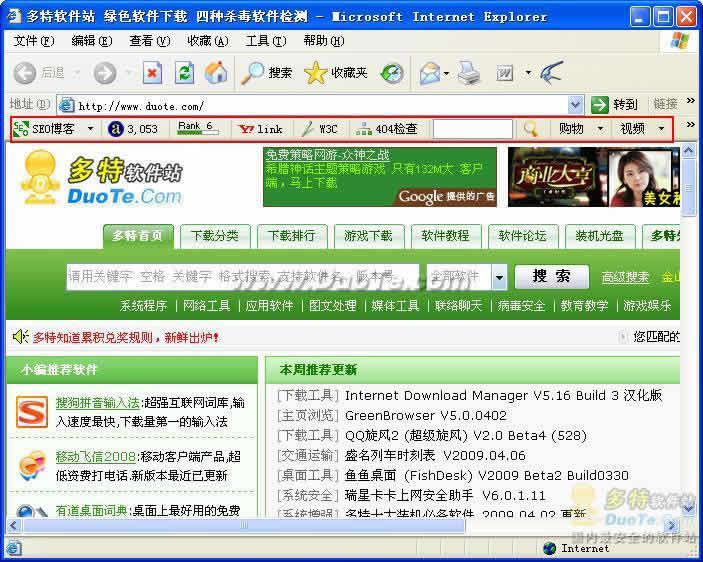Screen dimensions: 703x562
Task: Open the 高级搜索 link
Action: pyautogui.click(x=625, y=277)
